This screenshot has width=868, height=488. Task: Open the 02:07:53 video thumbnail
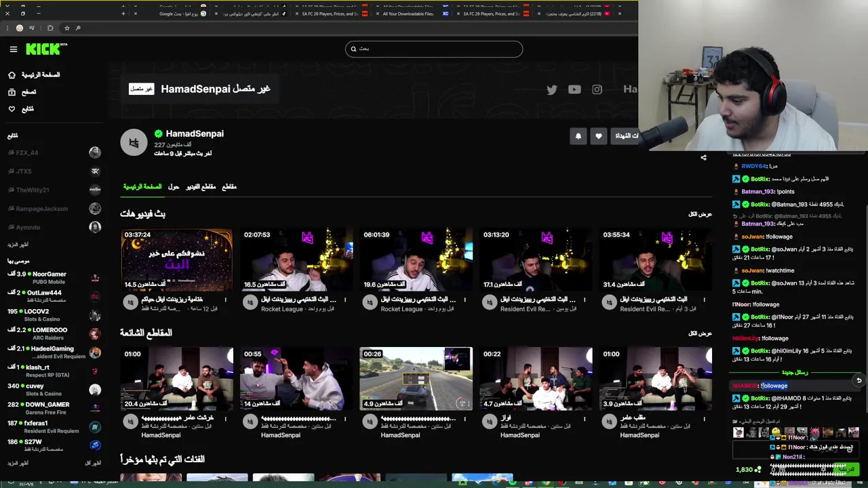click(296, 260)
